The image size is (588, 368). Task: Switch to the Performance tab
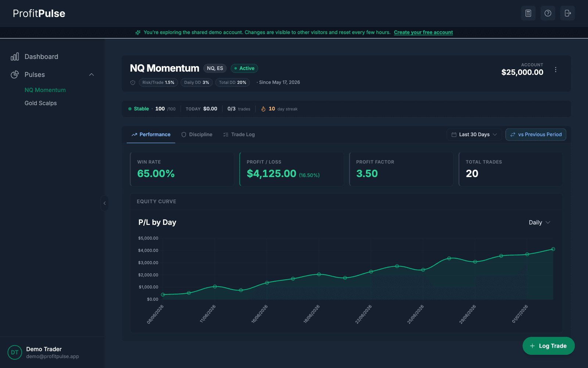151,134
